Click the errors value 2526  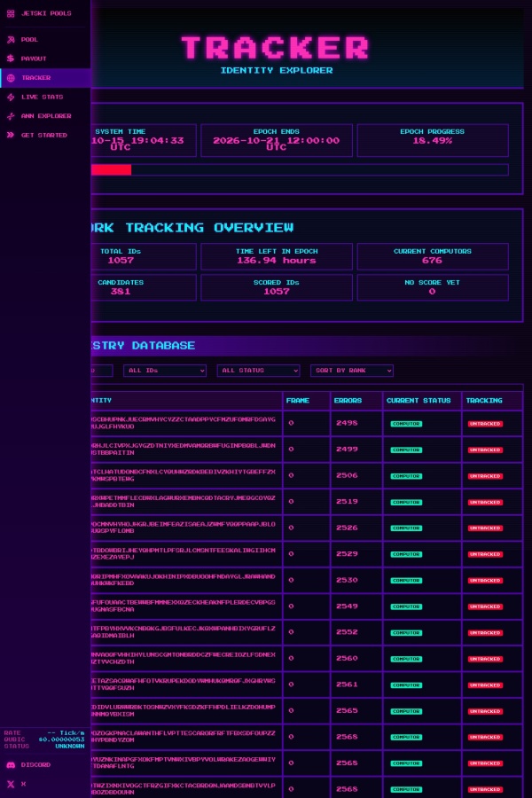347,528
